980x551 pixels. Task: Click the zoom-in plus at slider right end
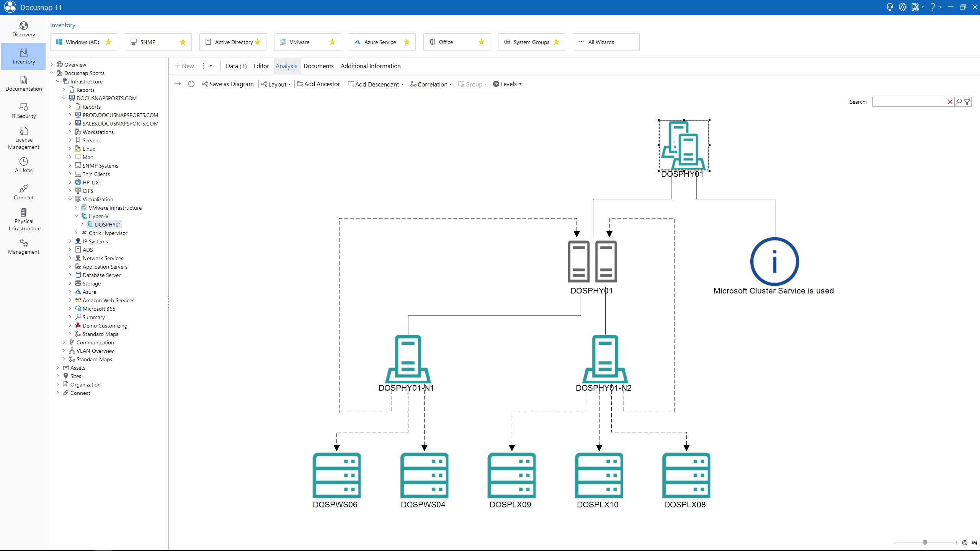(x=956, y=543)
